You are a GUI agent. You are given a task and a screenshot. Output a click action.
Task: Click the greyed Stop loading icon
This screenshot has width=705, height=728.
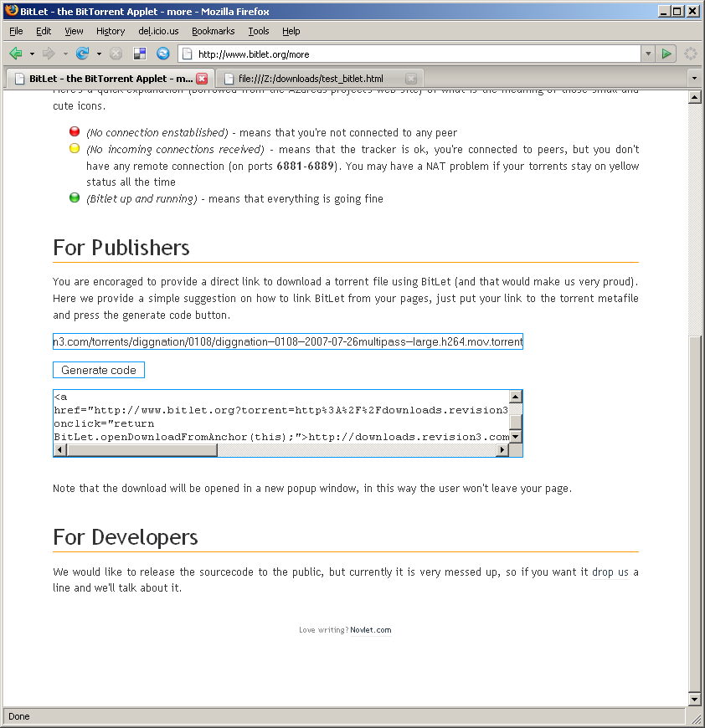pos(116,54)
